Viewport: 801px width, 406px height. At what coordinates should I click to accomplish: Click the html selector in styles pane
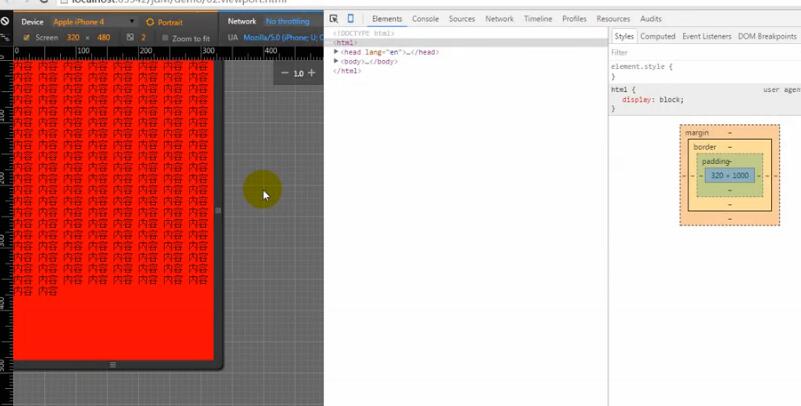[619, 90]
